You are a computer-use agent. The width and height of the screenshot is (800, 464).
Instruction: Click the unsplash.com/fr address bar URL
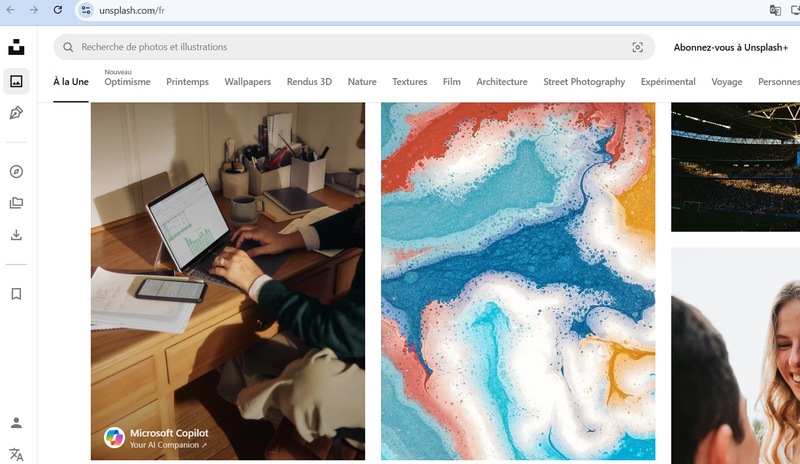132,11
